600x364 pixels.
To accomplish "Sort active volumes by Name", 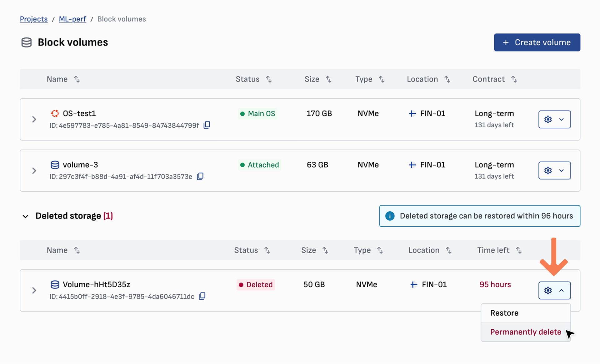I will click(77, 79).
